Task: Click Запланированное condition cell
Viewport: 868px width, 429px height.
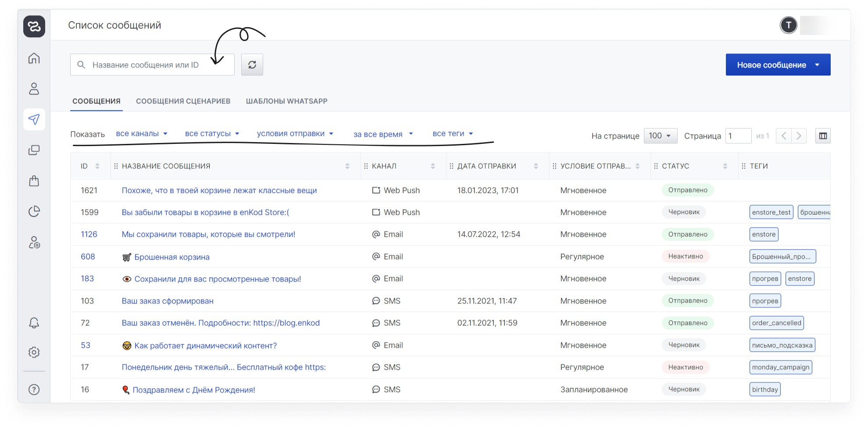Action: [x=594, y=390]
